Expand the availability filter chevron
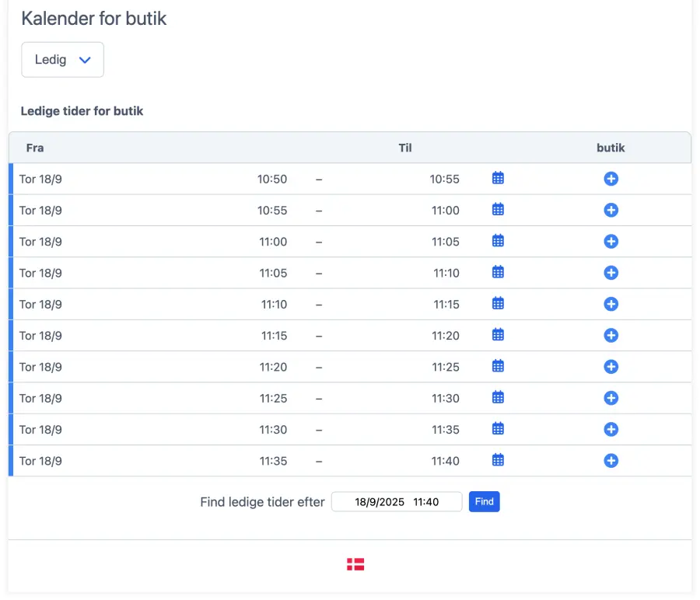This screenshot has height=600, width=700. (x=86, y=60)
